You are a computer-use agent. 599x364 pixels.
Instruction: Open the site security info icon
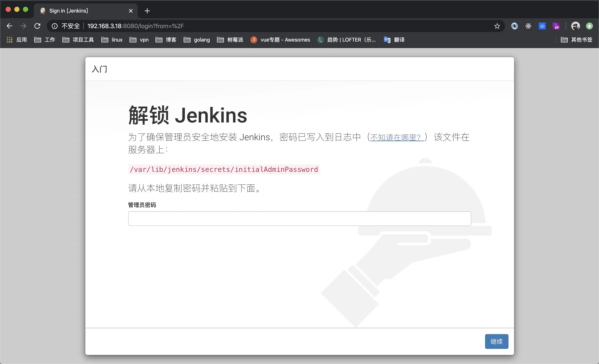click(x=55, y=26)
